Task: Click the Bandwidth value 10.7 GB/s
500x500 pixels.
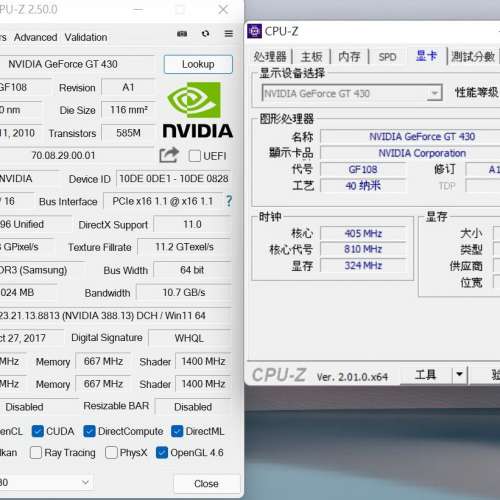Action: point(184,292)
